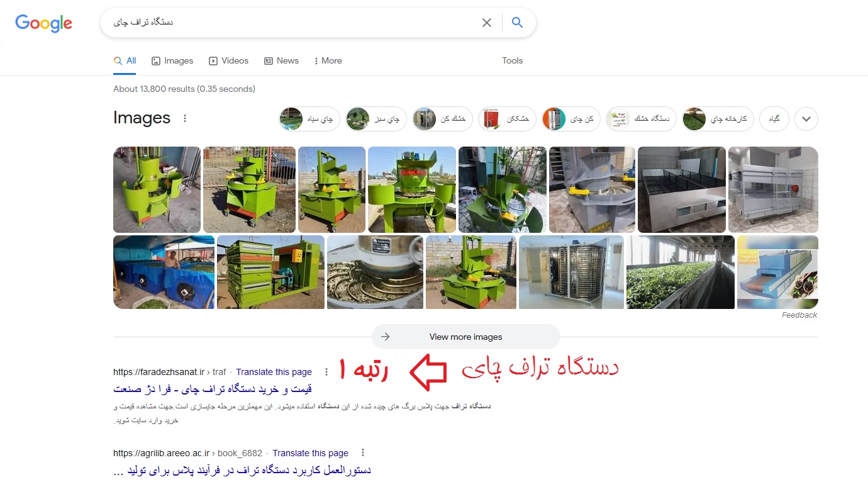Switch to the Images tab

coord(172,60)
